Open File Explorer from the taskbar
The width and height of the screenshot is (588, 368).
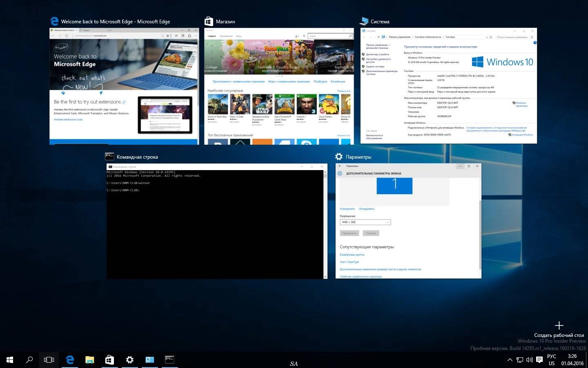pyautogui.click(x=89, y=360)
